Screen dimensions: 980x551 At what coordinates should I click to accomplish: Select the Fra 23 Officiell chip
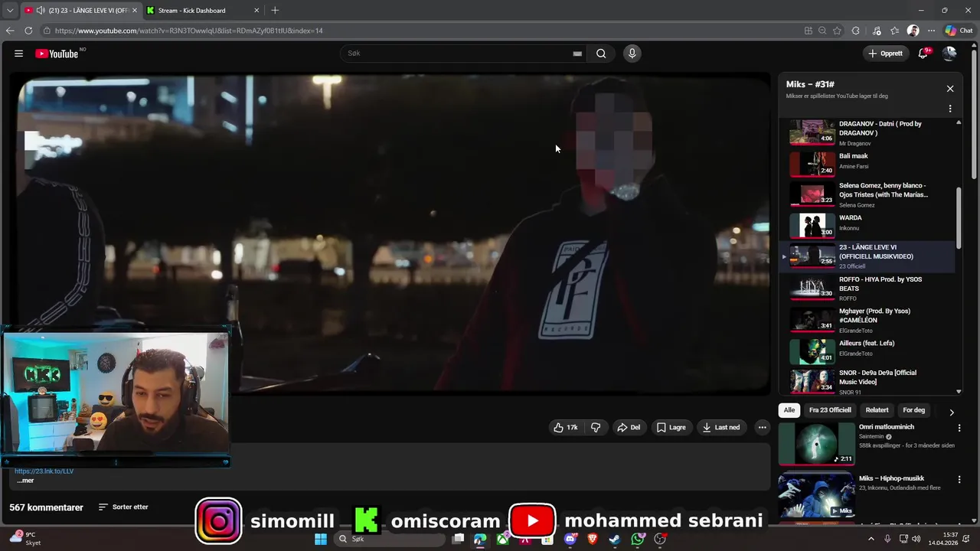830,410
